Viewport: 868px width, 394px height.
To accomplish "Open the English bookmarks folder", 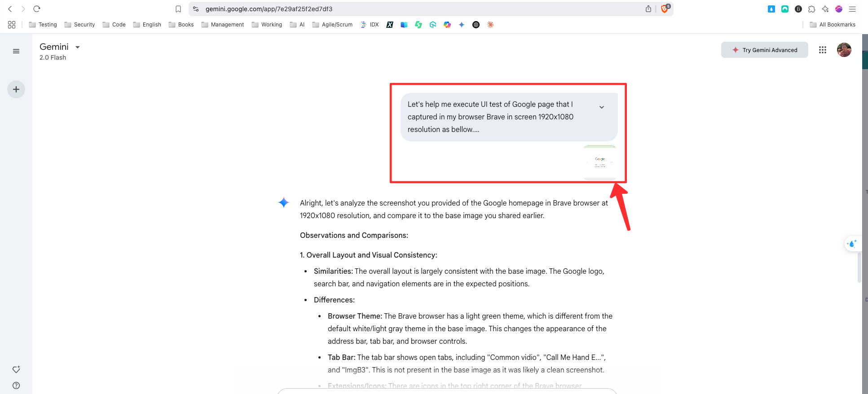I will 147,25.
